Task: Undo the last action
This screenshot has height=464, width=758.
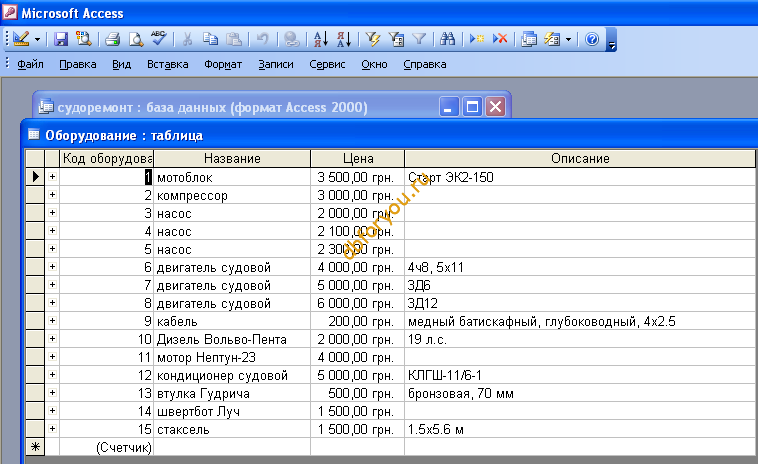Action: pos(262,39)
